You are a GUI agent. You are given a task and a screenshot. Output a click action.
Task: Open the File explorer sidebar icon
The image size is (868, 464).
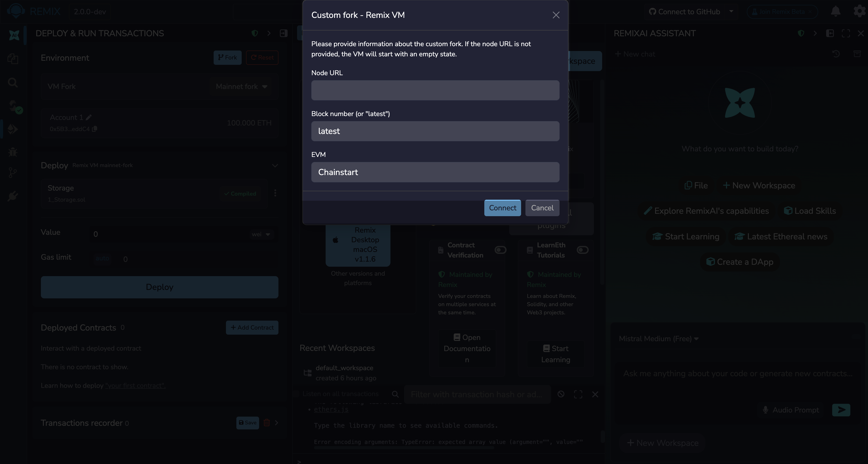click(13, 59)
